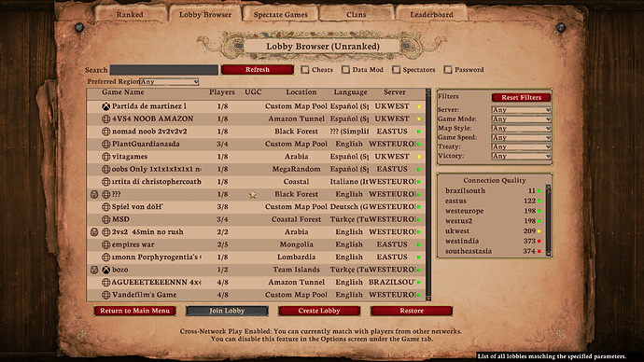The height and width of the screenshot is (362, 644).
Task: Click the Xbox icon next to bozo lobby
Action: (x=106, y=270)
